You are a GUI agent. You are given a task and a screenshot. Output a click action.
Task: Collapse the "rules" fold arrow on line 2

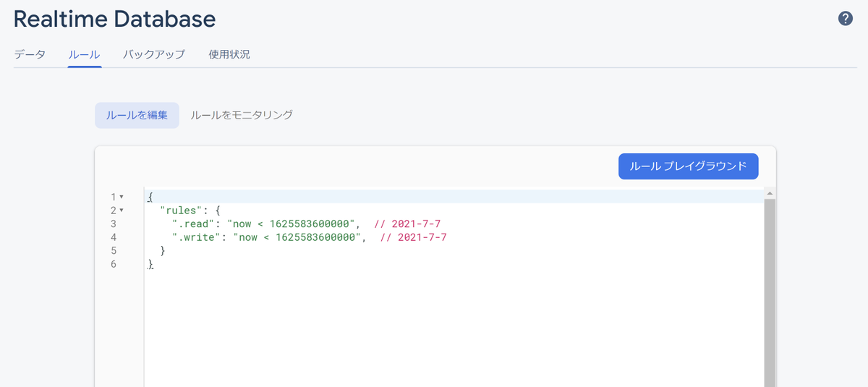pyautogui.click(x=122, y=210)
